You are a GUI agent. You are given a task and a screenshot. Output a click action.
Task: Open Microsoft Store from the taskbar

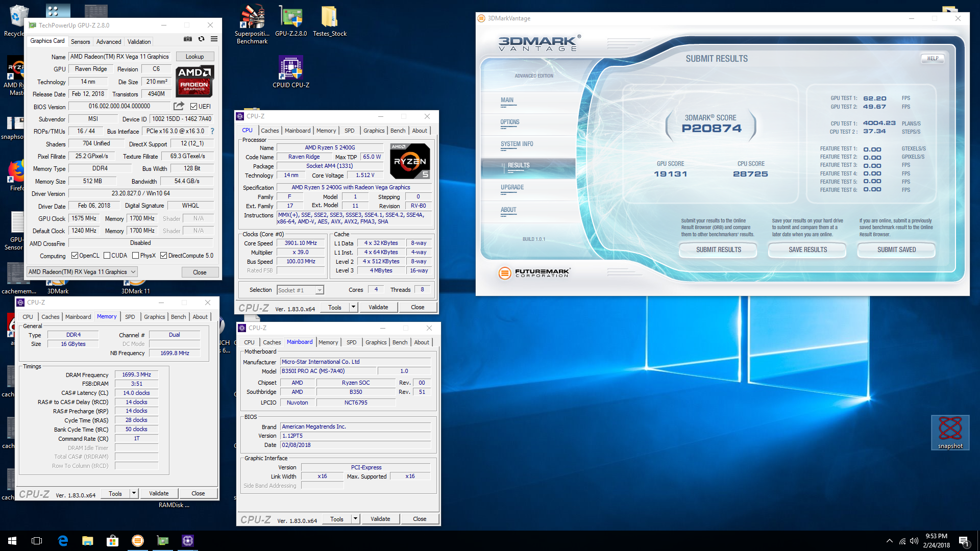pyautogui.click(x=112, y=541)
